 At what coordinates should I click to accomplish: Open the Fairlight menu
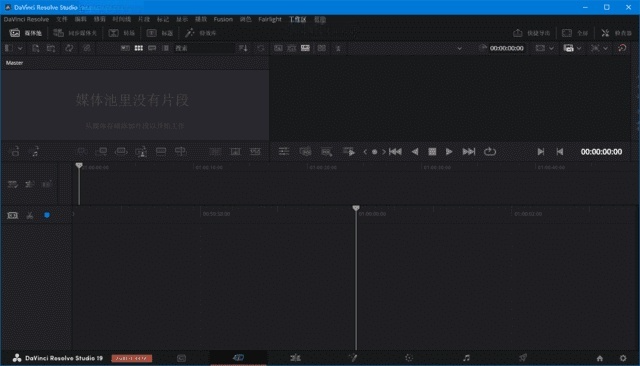[x=270, y=19]
